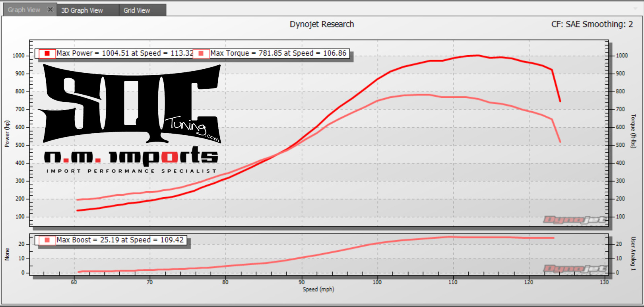
Task: Click the Speed (mph) axis label
Action: point(318,290)
